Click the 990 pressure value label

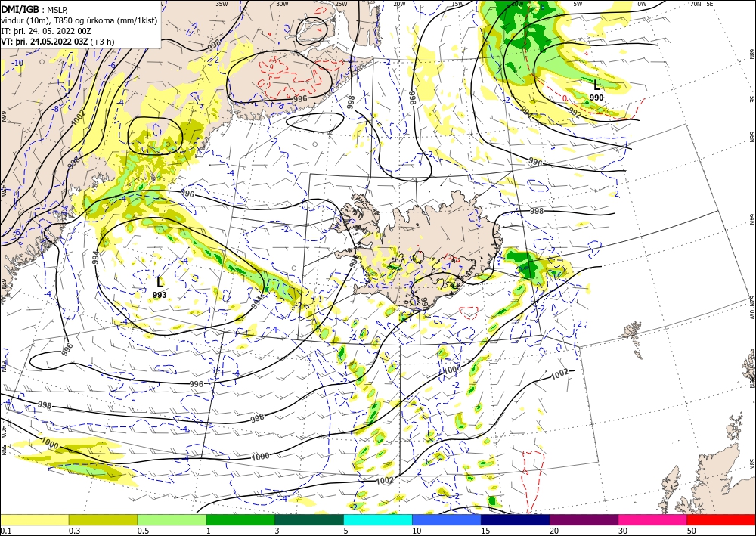point(596,98)
